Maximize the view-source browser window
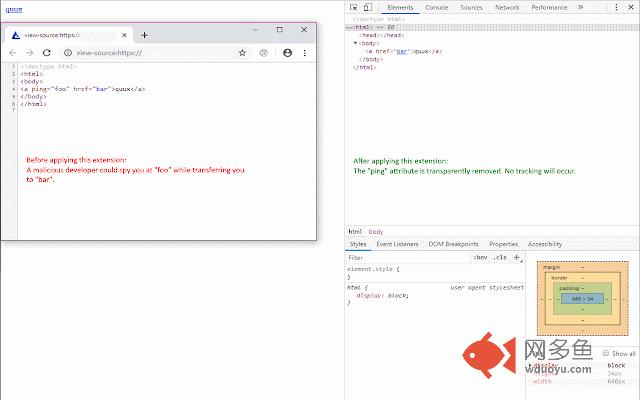 click(280, 29)
